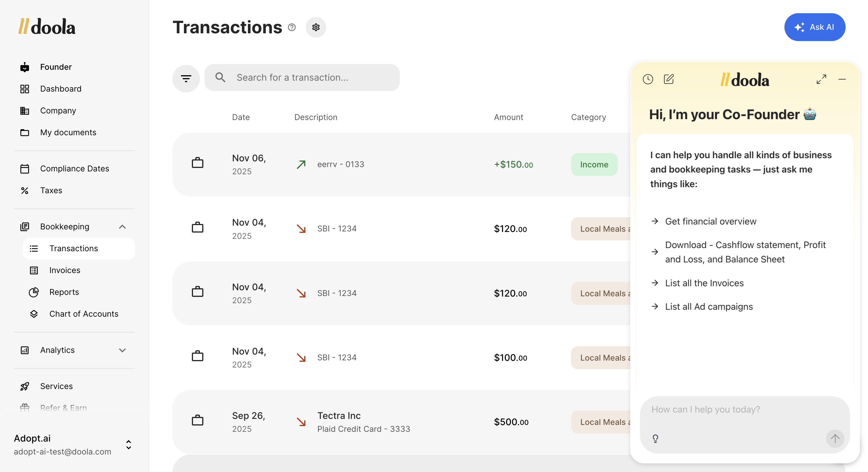Image resolution: width=868 pixels, height=472 pixels.
Task: Click the help icon next to Transactions
Action: coord(292,27)
